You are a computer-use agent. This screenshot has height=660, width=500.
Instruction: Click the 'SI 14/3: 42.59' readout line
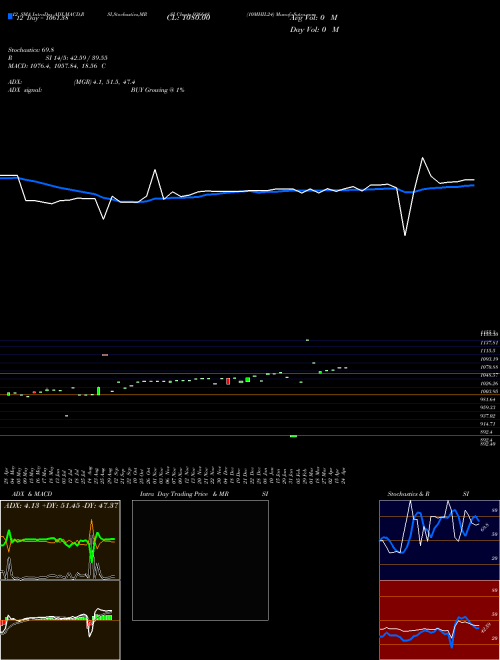(76, 58)
